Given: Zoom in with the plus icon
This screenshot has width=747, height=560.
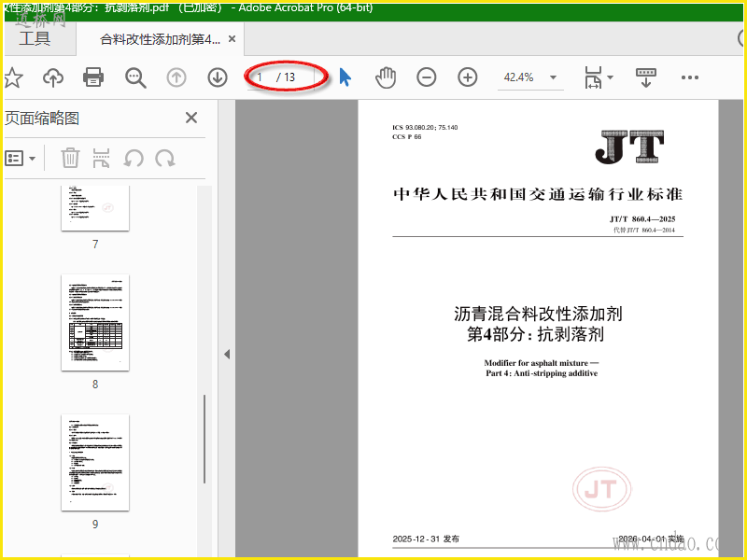Looking at the screenshot, I should point(468,77).
